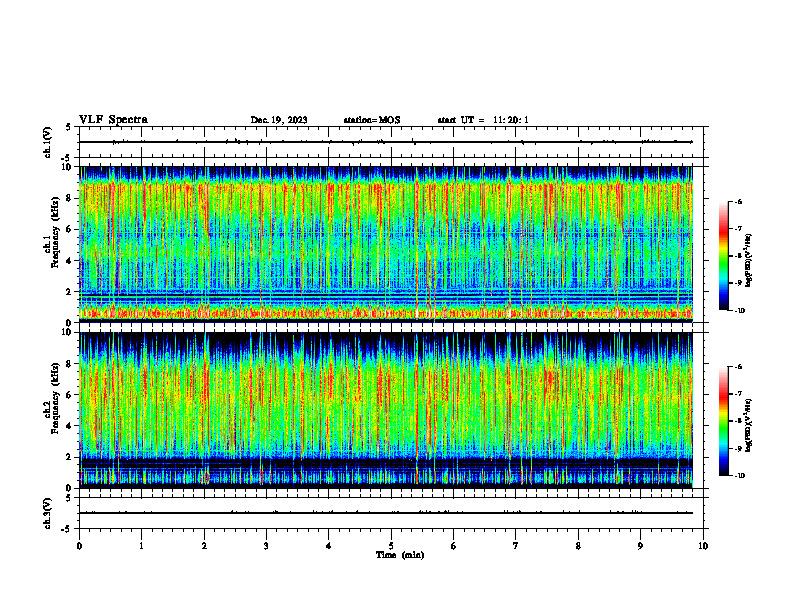The height and width of the screenshot is (612, 792).
Task: Click the "4" kHz tick on ch.1 axis
Action: [x=69, y=261]
